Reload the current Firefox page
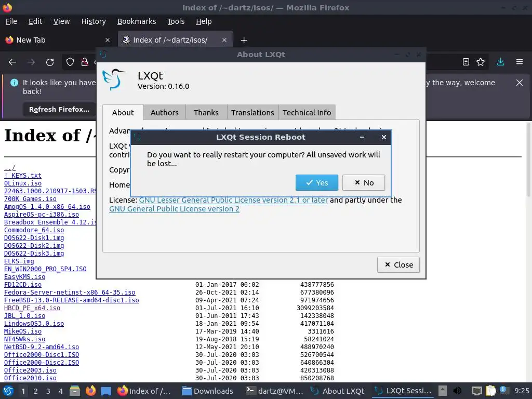Image resolution: width=532 pixels, height=399 pixels. [x=50, y=62]
